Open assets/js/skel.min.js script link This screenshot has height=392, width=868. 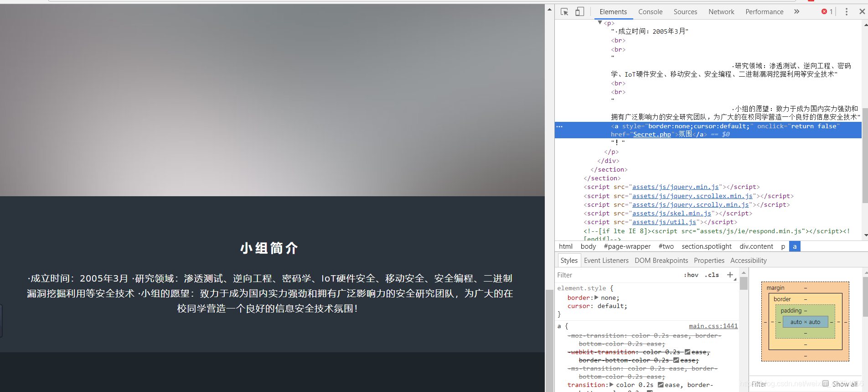(672, 213)
